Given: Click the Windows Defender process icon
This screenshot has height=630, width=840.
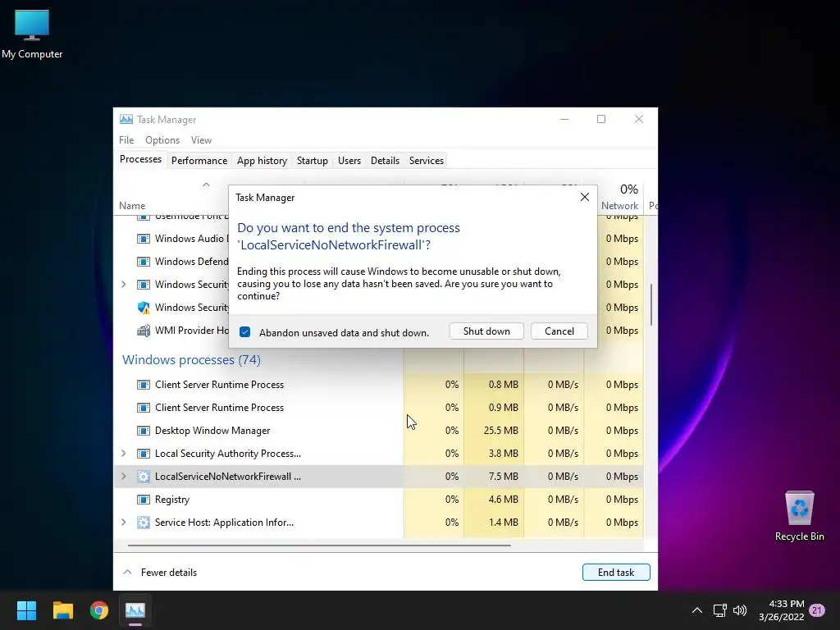Looking at the screenshot, I should coord(143,262).
